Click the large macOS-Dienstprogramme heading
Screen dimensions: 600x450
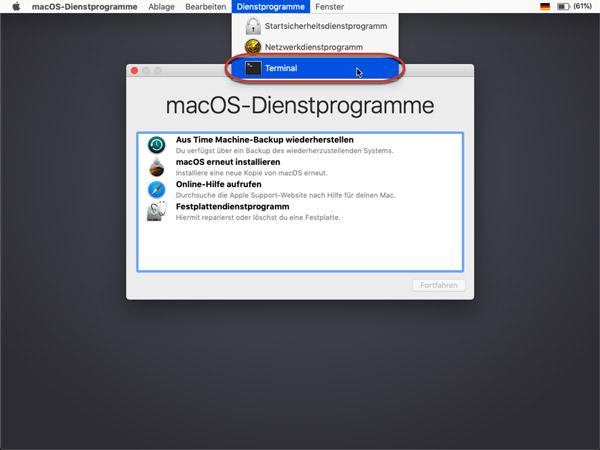click(300, 105)
